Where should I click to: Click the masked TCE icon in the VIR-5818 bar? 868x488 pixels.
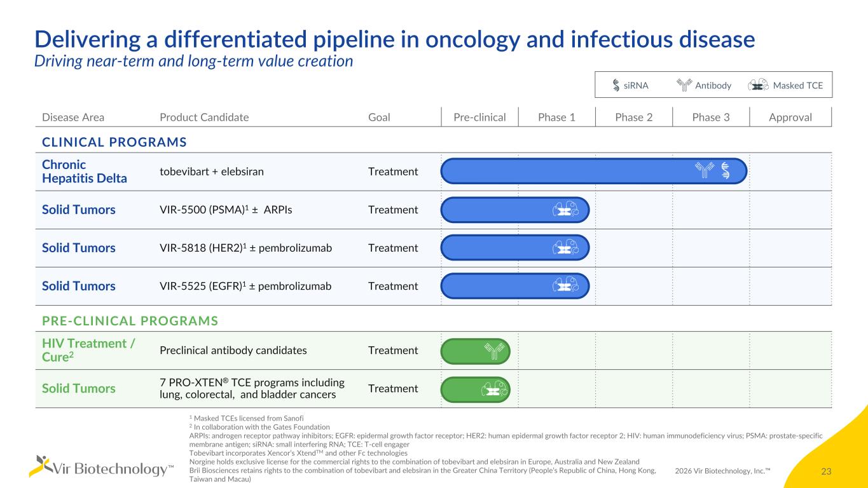(x=565, y=248)
